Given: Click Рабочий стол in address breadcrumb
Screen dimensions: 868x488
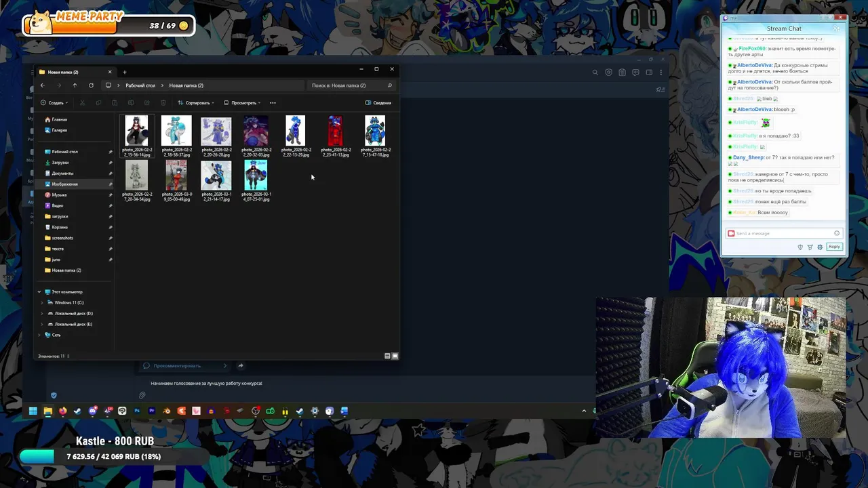Looking at the screenshot, I should [140, 85].
